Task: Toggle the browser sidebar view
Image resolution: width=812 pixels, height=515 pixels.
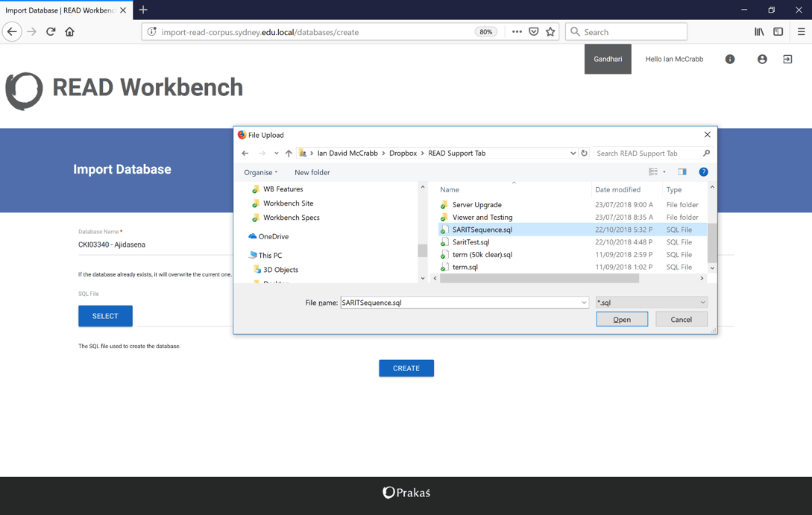Action: pos(778,31)
